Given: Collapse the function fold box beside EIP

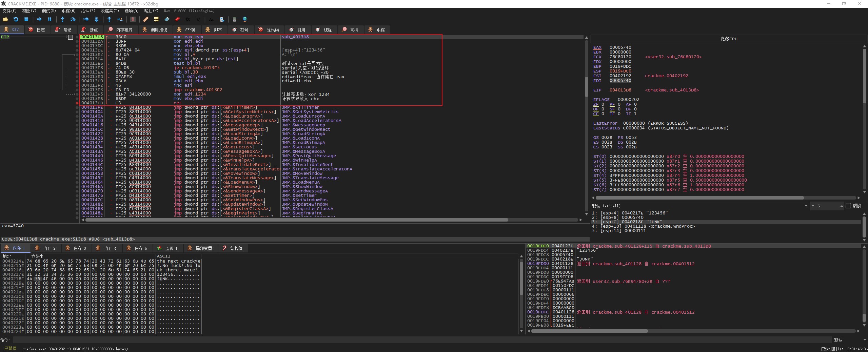Looking at the screenshot, I should point(71,37).
